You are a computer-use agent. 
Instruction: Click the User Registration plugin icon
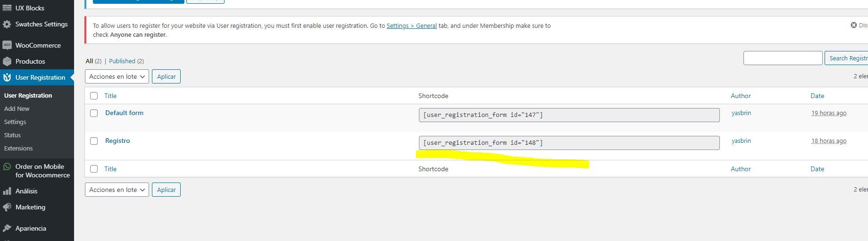tap(7, 77)
